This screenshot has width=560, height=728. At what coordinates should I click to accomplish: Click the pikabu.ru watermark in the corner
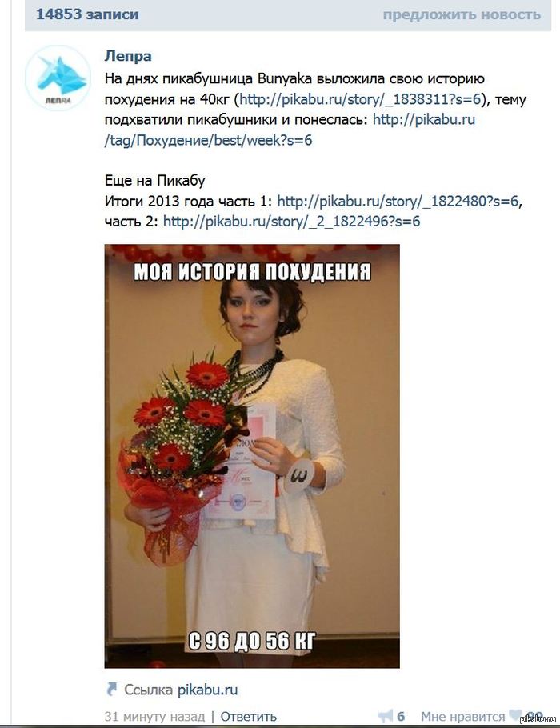pos(538,719)
